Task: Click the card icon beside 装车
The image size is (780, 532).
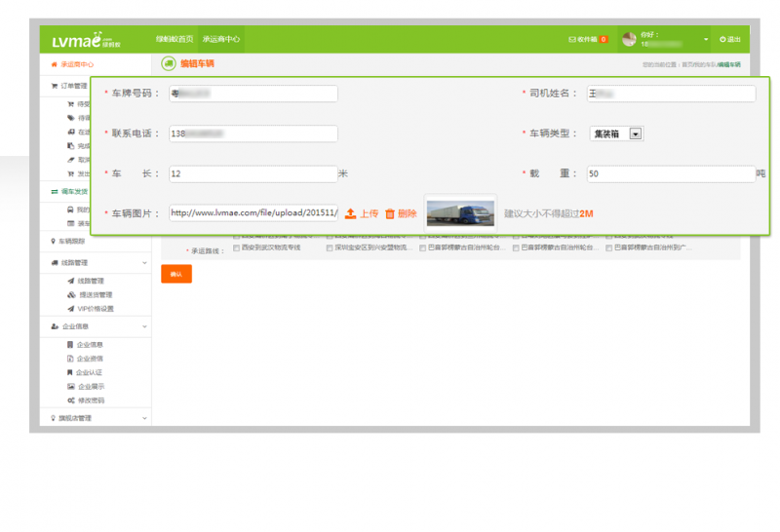Action: (x=70, y=223)
